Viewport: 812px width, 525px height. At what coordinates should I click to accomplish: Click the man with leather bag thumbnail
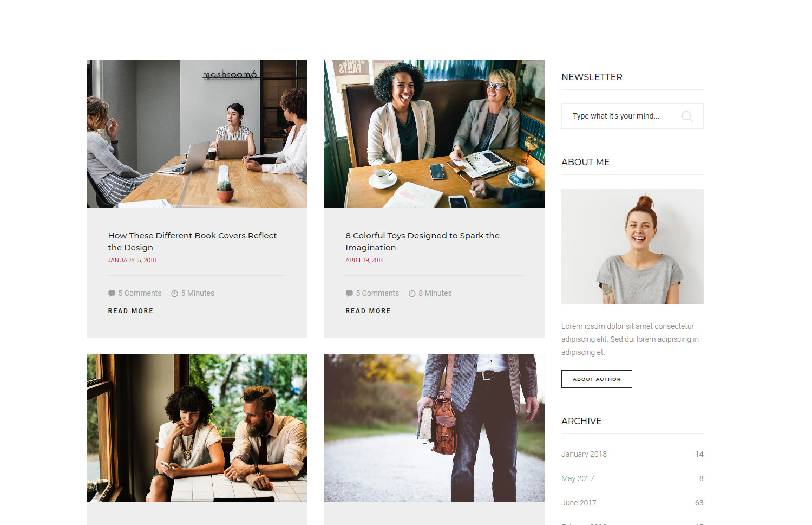click(x=434, y=428)
